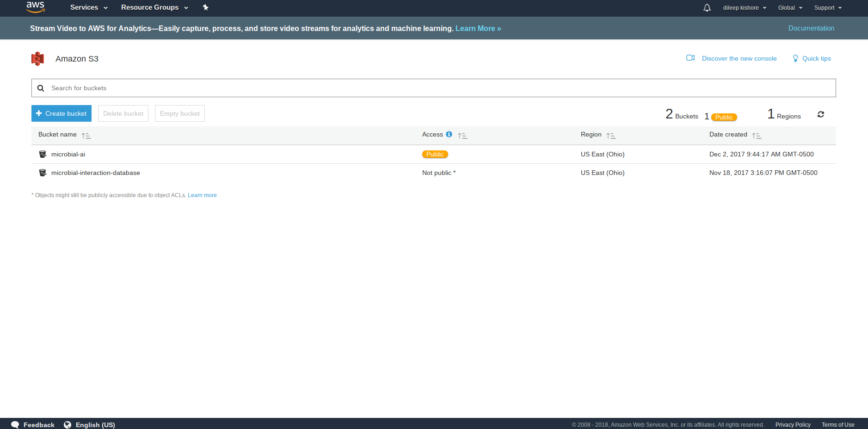Select US East (Ohio) for microbial-interaction-database
868x429 pixels.
tap(603, 173)
